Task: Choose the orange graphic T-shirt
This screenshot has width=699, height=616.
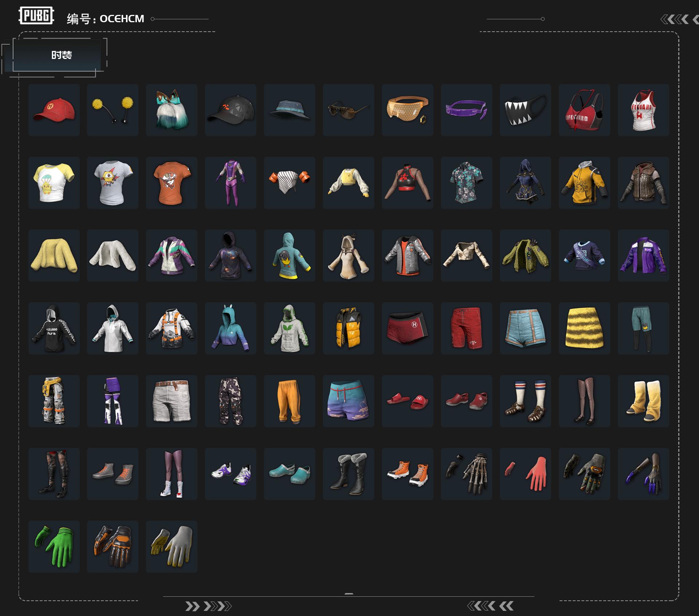Action: [x=171, y=183]
